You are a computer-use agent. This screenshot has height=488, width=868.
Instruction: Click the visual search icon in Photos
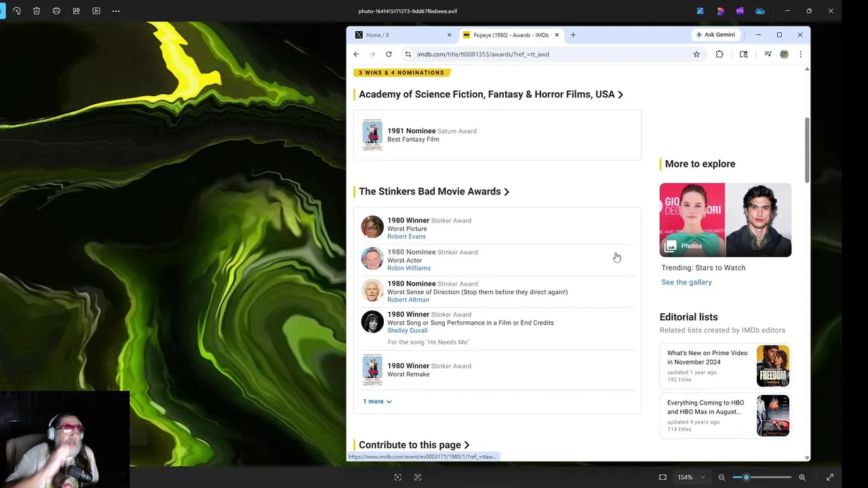click(398, 477)
